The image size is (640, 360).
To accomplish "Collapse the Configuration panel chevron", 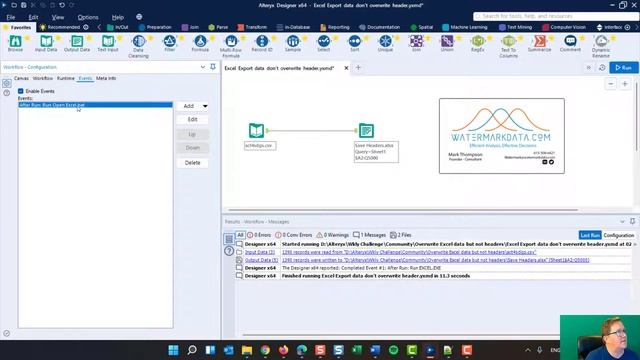I will 203,67.
